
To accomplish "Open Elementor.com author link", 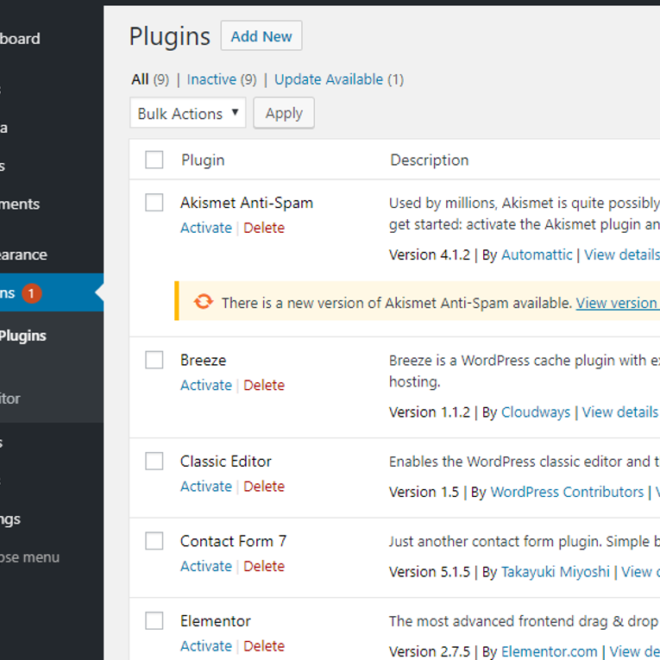I will click(549, 651).
